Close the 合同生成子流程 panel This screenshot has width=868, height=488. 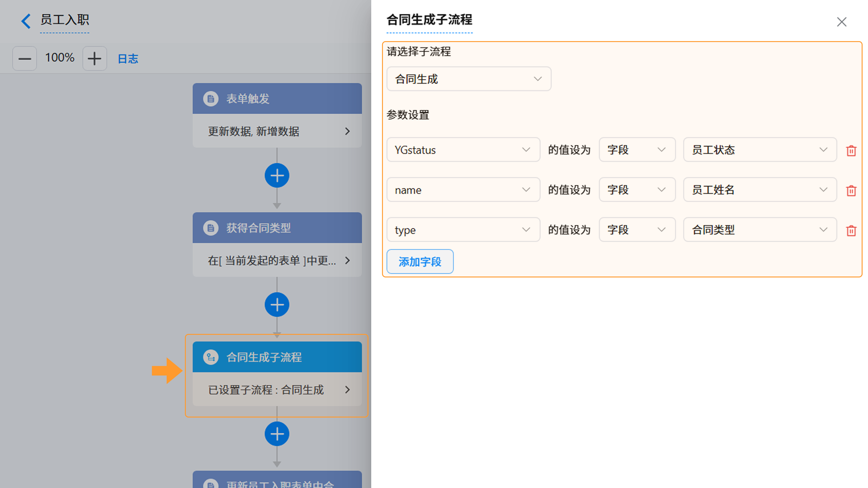[x=841, y=22]
